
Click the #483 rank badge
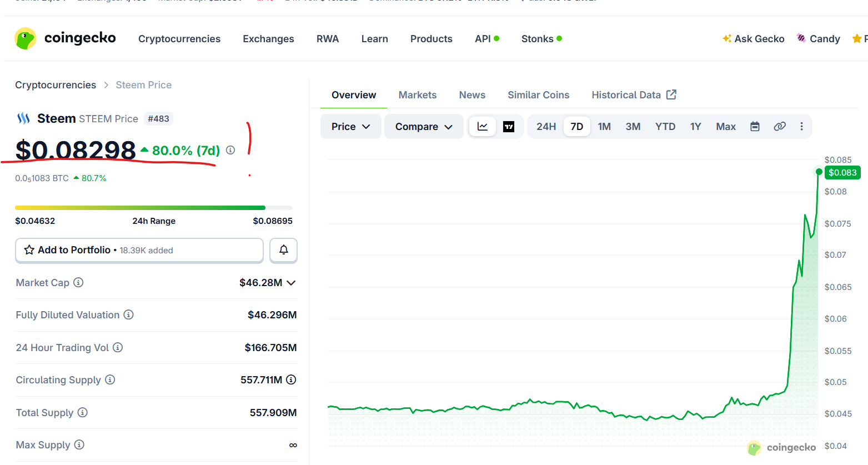point(158,118)
